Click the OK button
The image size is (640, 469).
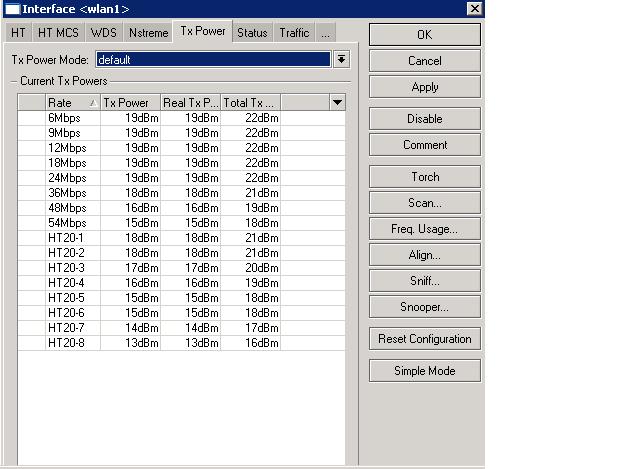[424, 35]
